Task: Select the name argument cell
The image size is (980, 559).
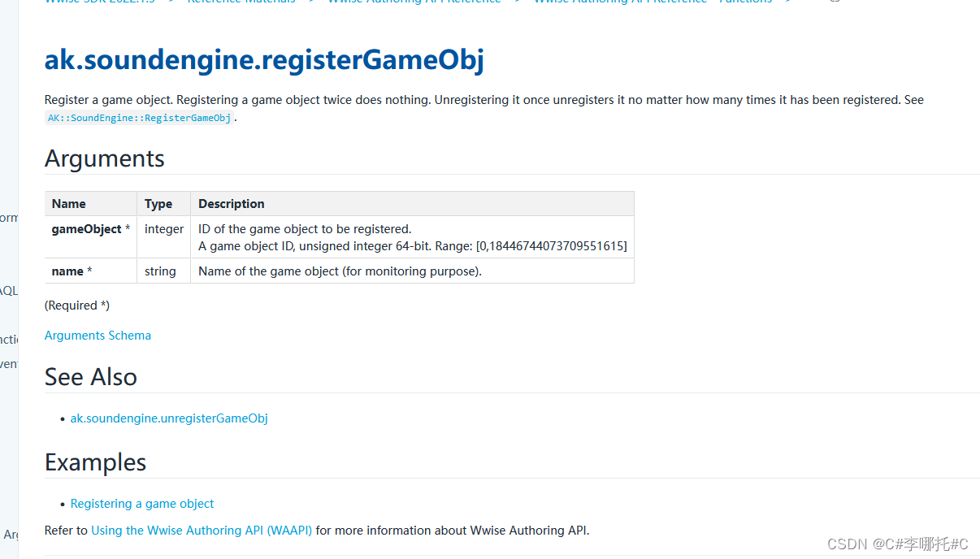Action: pyautogui.click(x=91, y=271)
